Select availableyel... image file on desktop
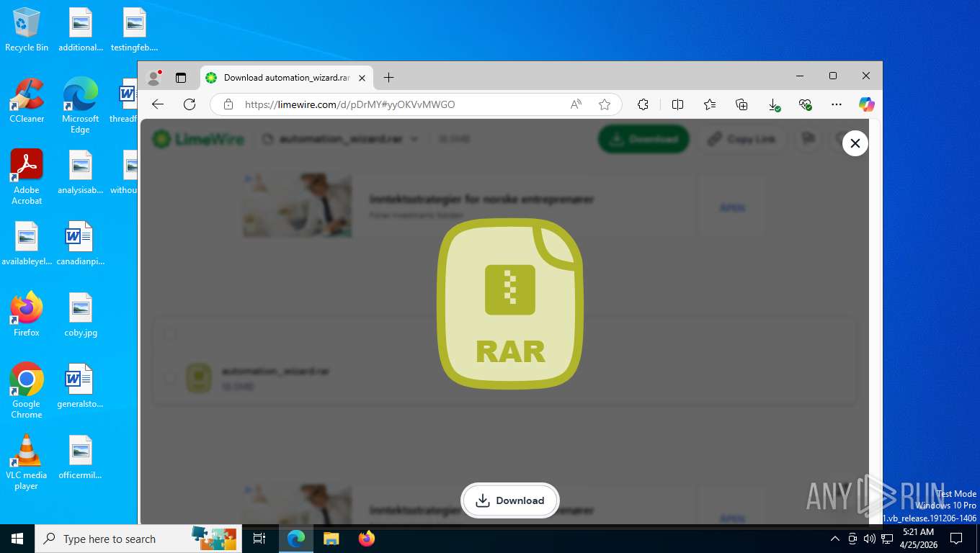The width and height of the screenshot is (980, 553). pos(27,243)
